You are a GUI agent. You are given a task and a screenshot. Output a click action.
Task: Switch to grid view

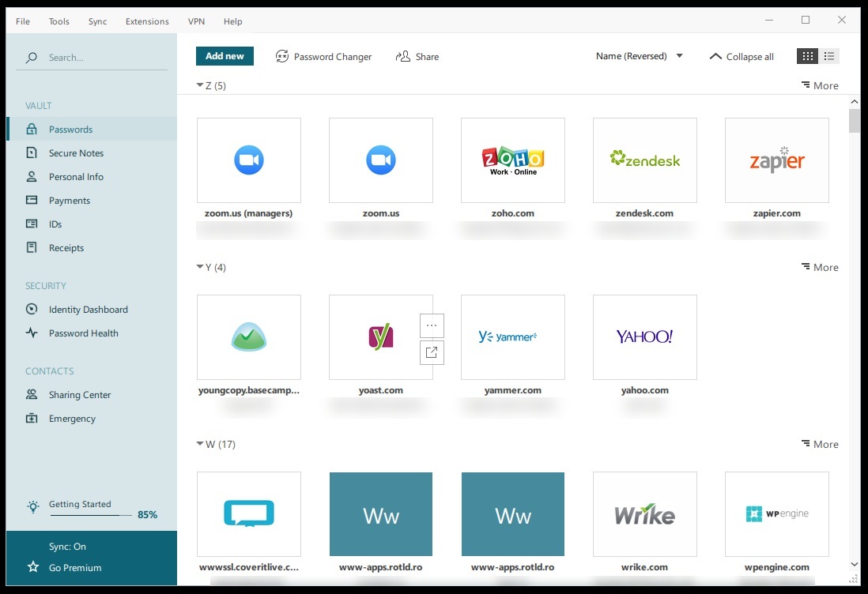click(807, 56)
